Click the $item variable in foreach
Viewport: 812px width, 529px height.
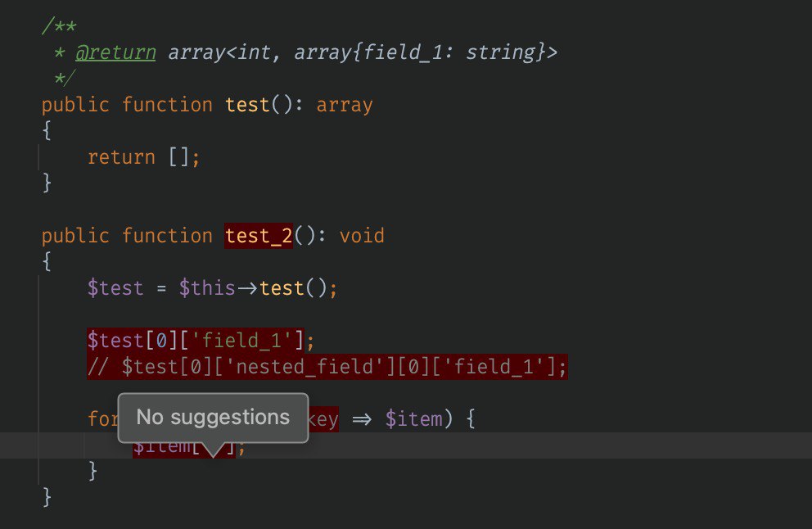coord(413,418)
